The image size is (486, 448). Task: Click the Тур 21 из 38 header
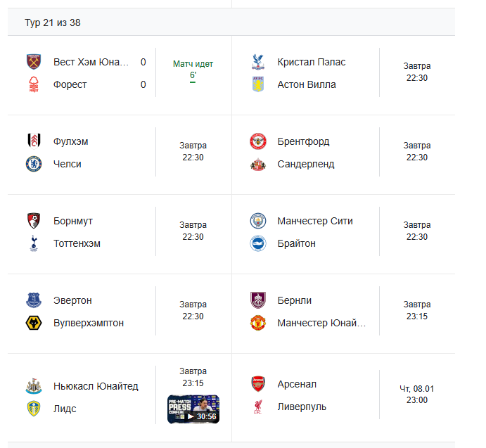53,23
